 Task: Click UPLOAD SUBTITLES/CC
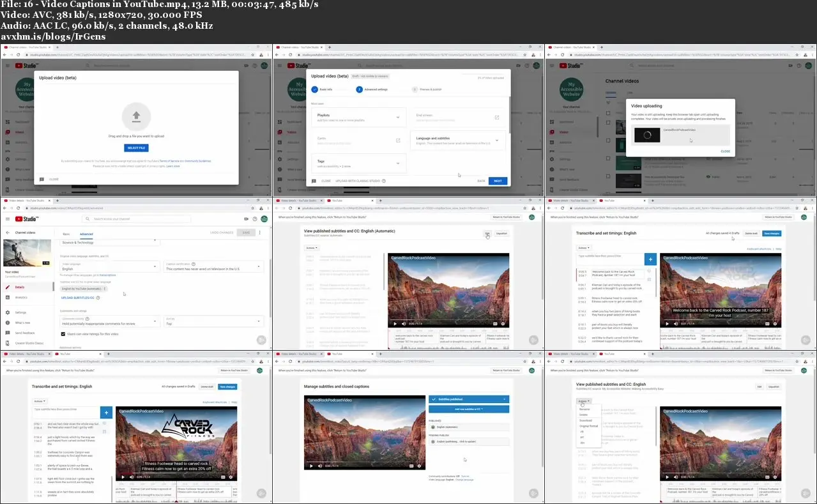(77, 298)
